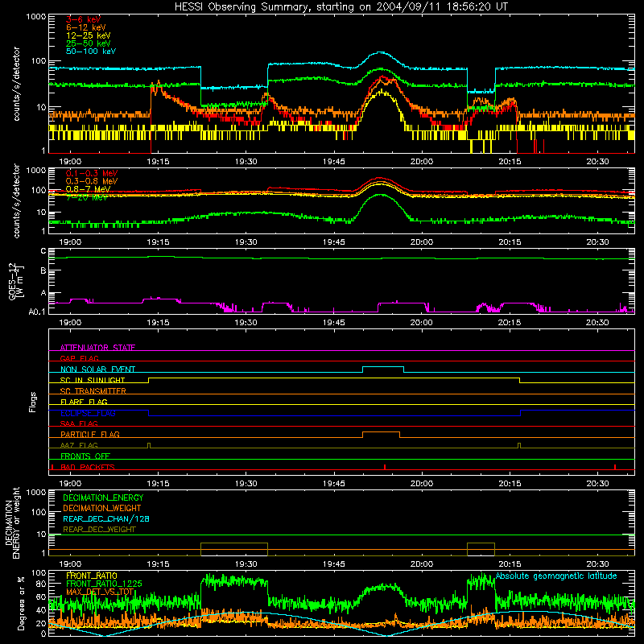Pick the FLARE_FLAG label
The image size is (644, 644).
(84, 402)
